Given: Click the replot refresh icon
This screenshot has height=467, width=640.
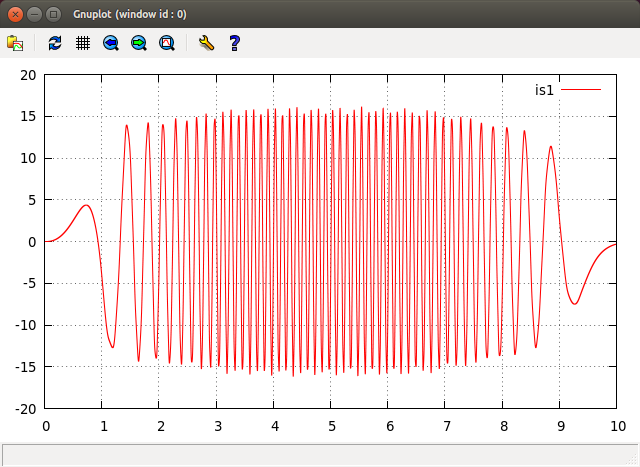Looking at the screenshot, I should (x=55, y=43).
